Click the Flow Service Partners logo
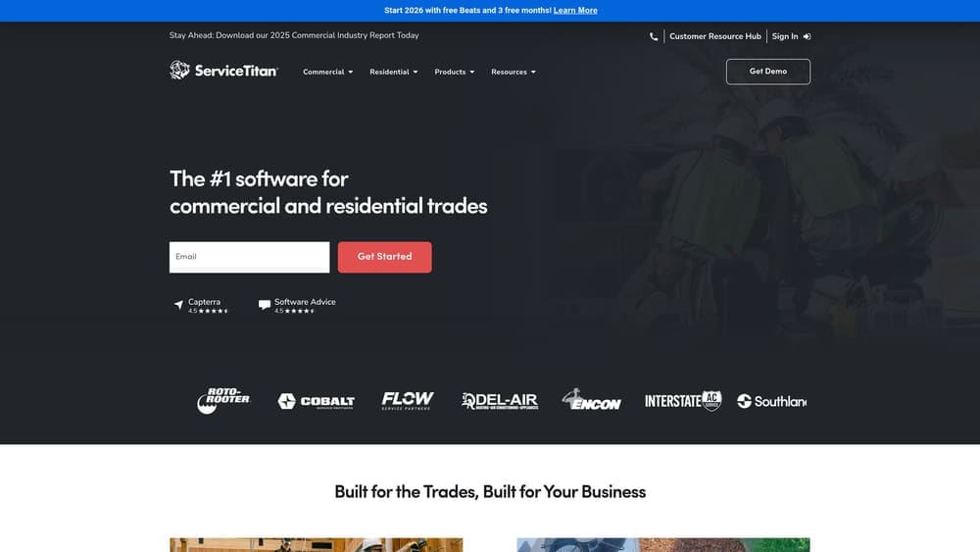980x552 pixels. (x=408, y=401)
